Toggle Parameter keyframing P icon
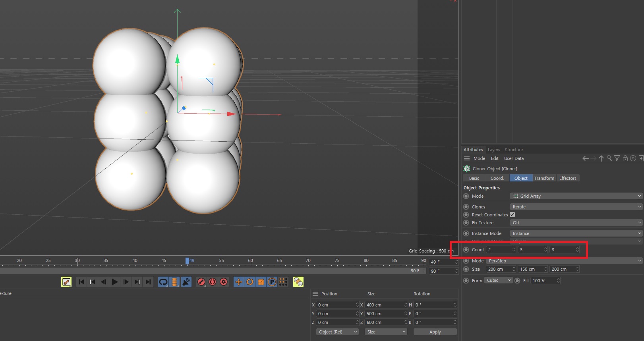This screenshot has height=341, width=644. point(272,282)
